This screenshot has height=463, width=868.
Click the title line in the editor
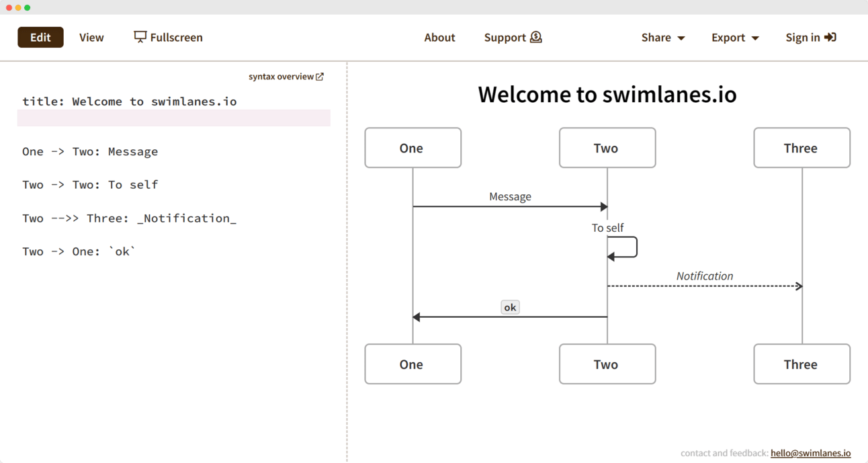pyautogui.click(x=130, y=101)
